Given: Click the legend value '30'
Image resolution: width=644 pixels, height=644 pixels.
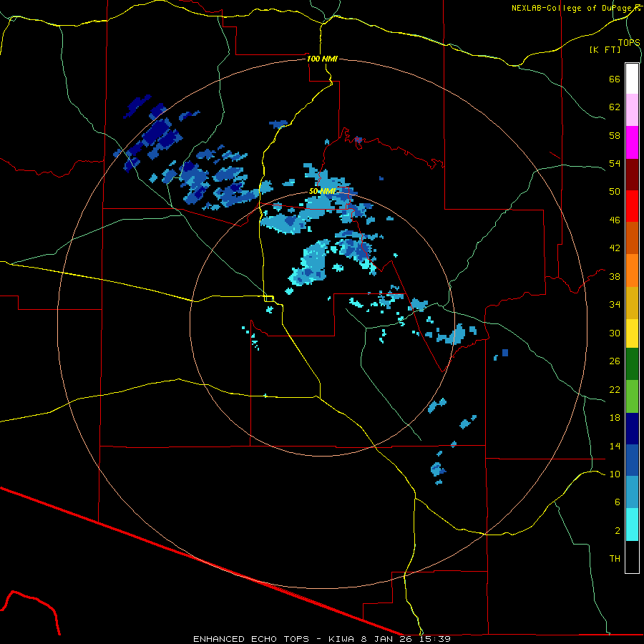Looking at the screenshot, I should click(x=615, y=333).
